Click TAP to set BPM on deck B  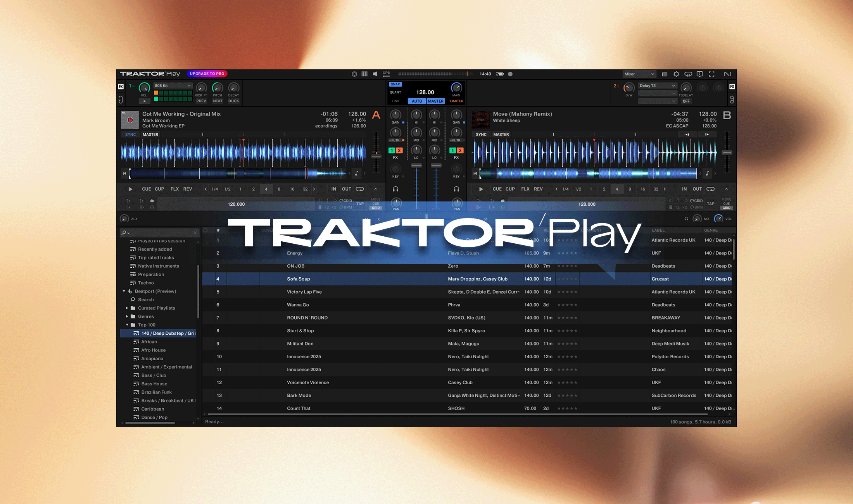point(711,203)
